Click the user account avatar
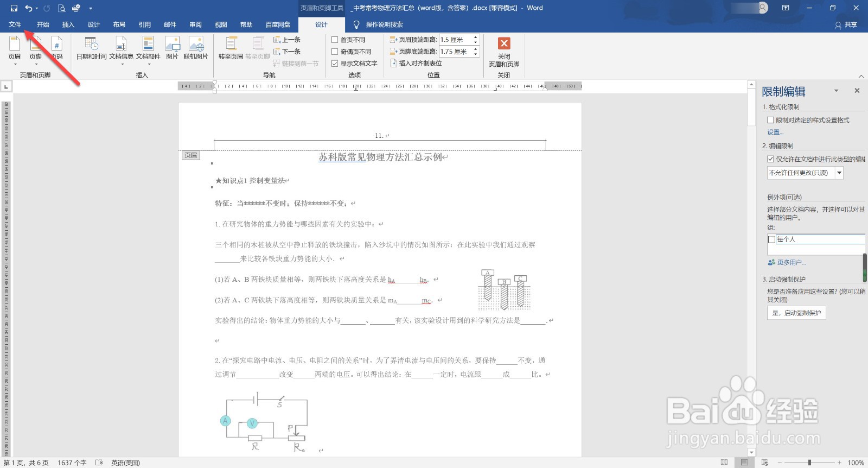This screenshot has width=868, height=468. point(763,8)
